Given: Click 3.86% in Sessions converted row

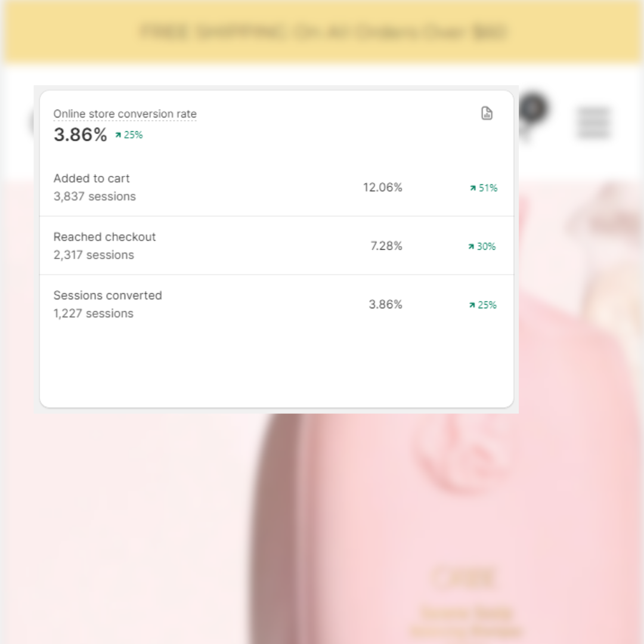Looking at the screenshot, I should click(385, 304).
